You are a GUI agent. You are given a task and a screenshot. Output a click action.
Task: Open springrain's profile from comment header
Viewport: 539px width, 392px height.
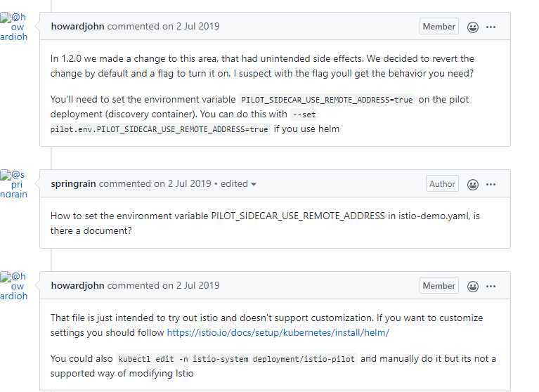[73, 184]
